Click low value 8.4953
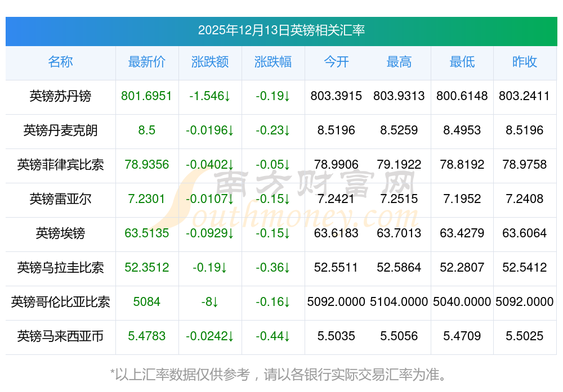This screenshot has height=392, width=563. [462, 130]
